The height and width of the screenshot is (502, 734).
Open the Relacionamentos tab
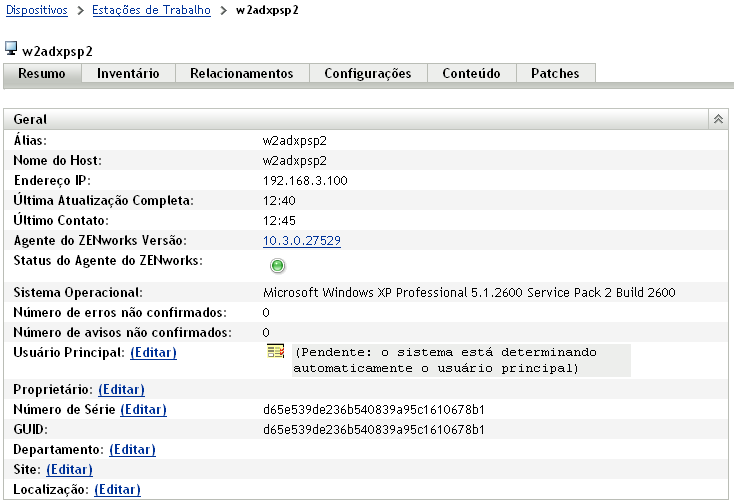[242, 74]
